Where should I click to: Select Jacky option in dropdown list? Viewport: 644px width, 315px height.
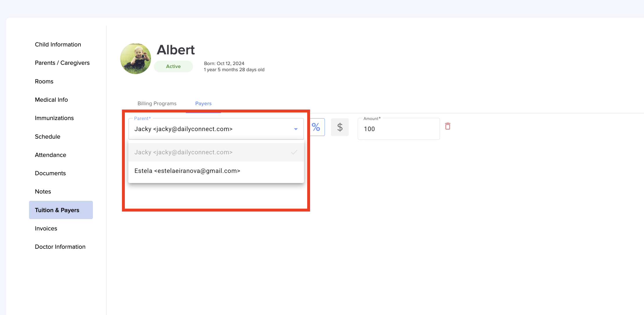(x=184, y=152)
